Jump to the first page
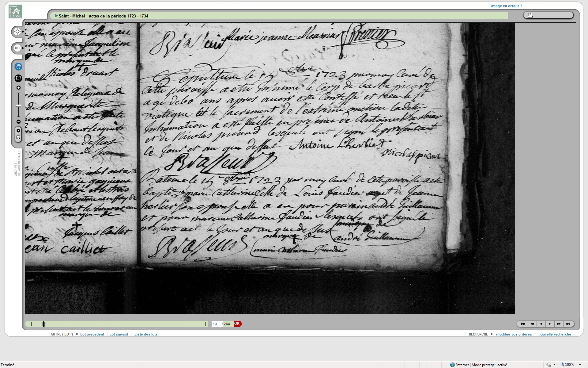Image resolution: width=588 pixels, height=368 pixels. tap(523, 324)
